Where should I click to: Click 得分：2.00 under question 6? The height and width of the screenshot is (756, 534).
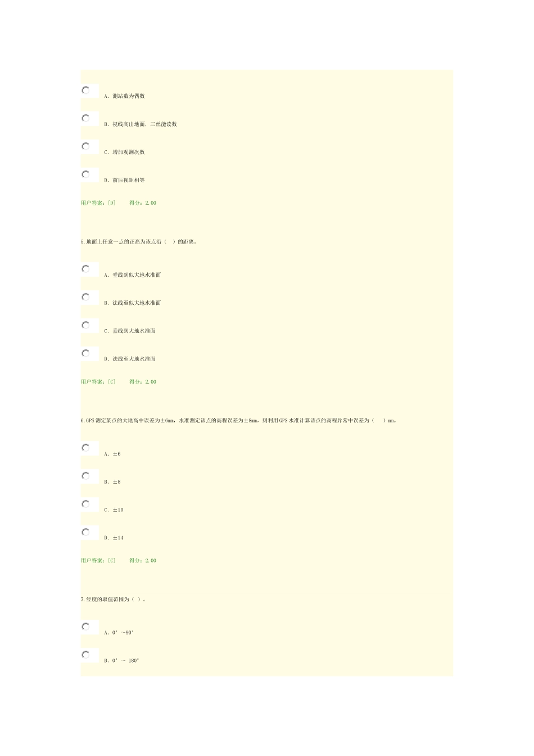pyautogui.click(x=143, y=561)
